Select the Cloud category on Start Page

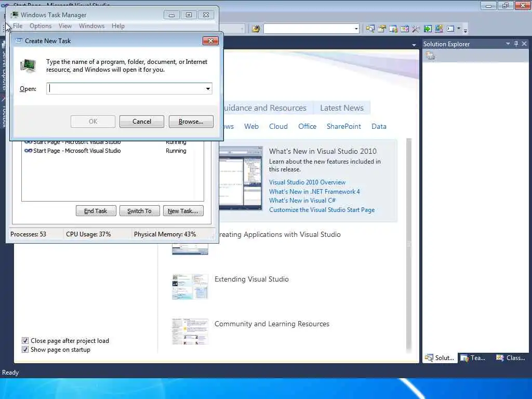coord(278,126)
